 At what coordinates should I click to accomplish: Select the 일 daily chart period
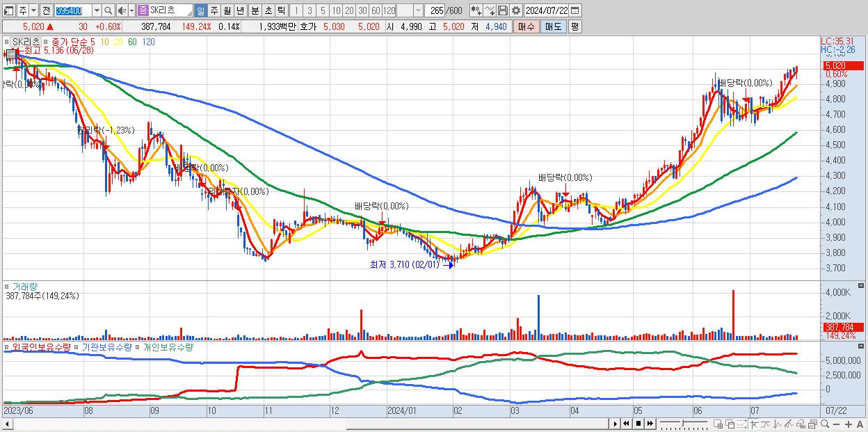[x=200, y=10]
